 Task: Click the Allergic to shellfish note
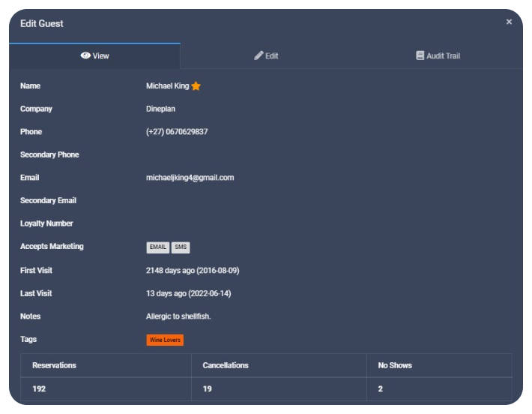coord(178,316)
